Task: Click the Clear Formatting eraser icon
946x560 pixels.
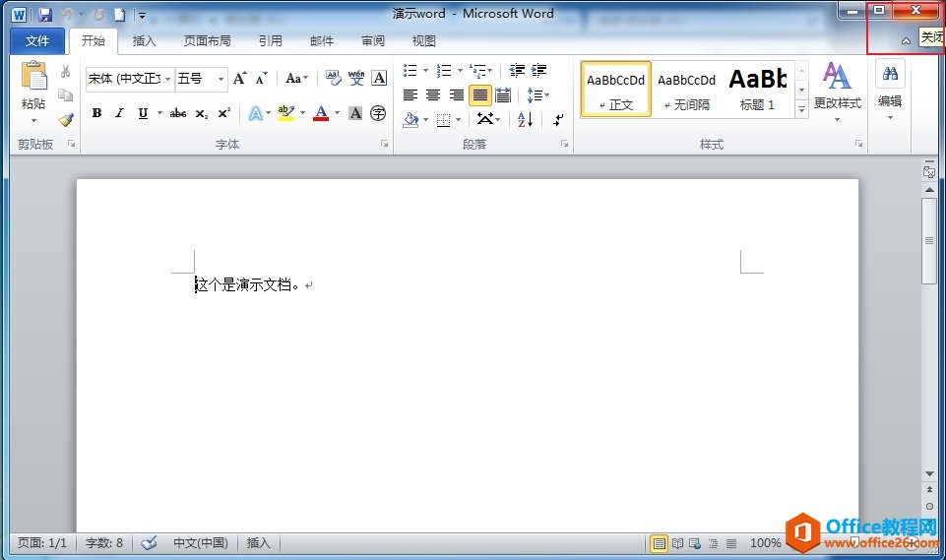Action: [333, 79]
